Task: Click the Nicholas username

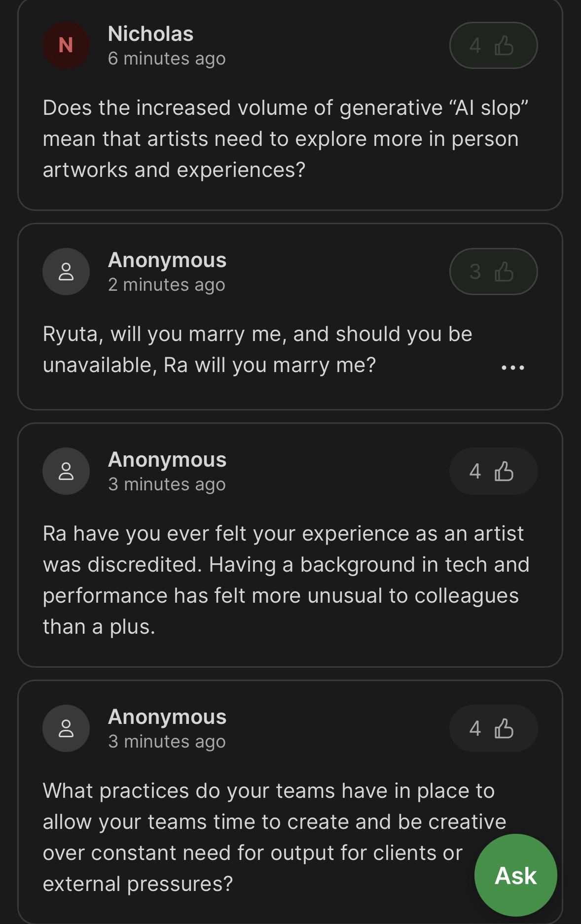Action: tap(150, 34)
